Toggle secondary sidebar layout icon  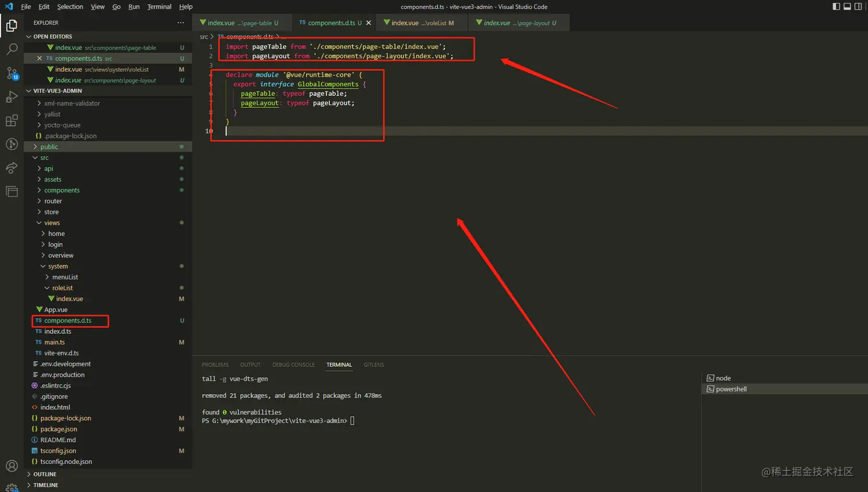coord(858,6)
